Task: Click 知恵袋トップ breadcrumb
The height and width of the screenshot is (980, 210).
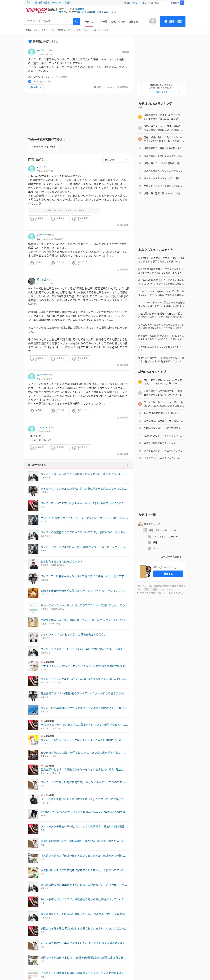Action: (x=31, y=30)
